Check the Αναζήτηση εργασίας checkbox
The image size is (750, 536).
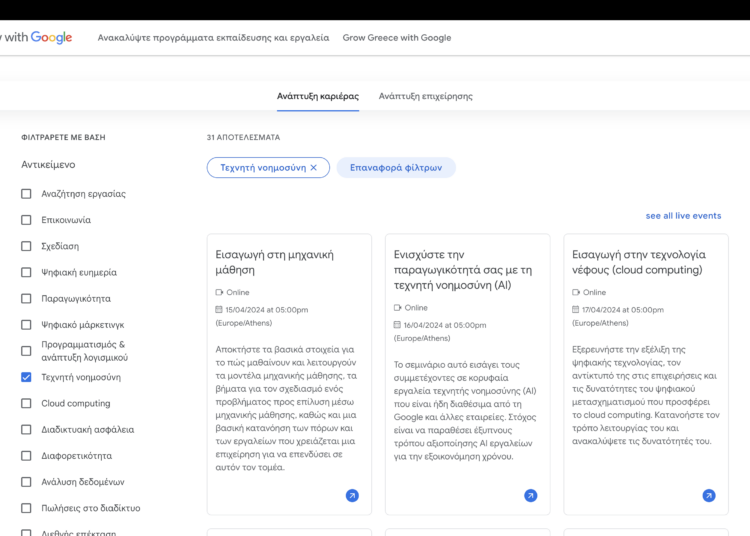pyautogui.click(x=27, y=194)
